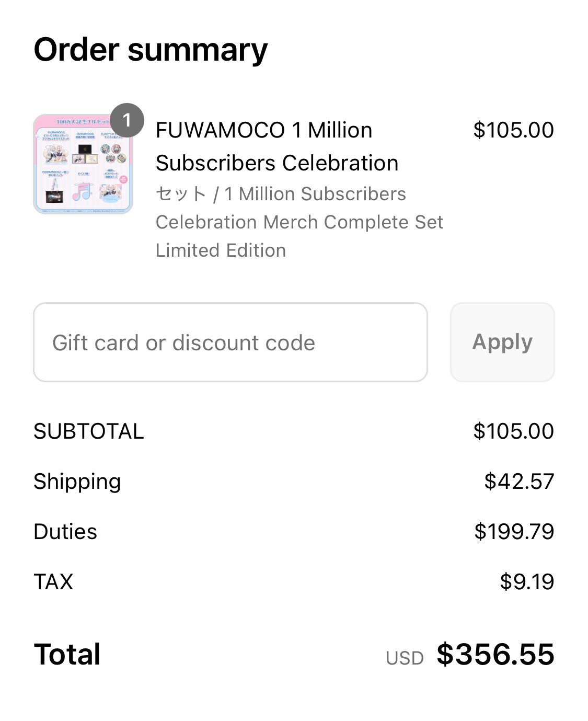Image resolution: width=588 pixels, height=721 pixels.
Task: Select the SUBTOTAL label
Action: click(89, 431)
